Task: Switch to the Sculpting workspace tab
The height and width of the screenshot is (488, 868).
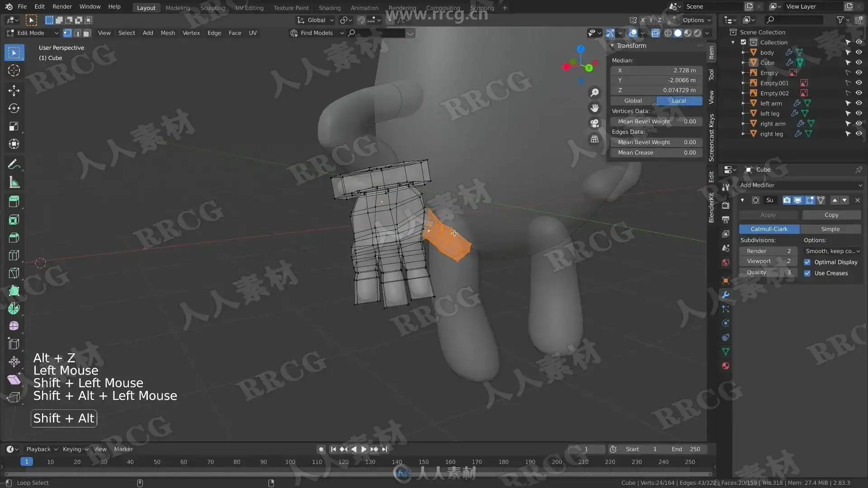Action: (x=212, y=8)
